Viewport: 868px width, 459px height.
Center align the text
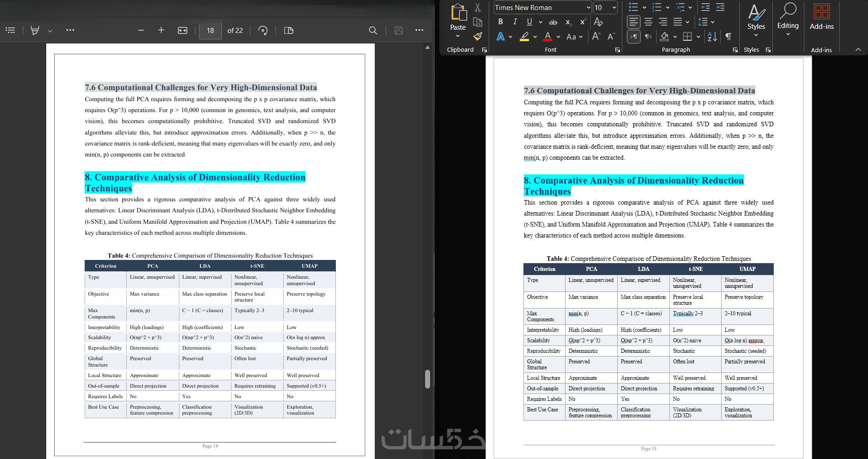point(648,22)
